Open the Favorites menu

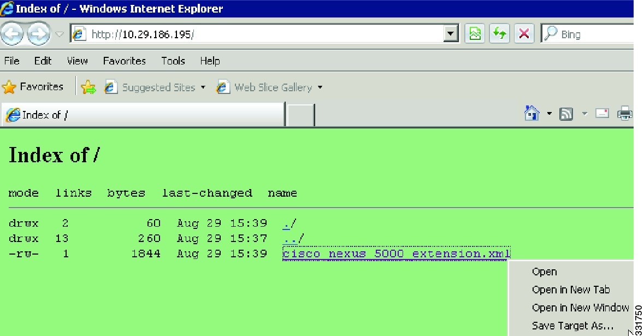125,61
